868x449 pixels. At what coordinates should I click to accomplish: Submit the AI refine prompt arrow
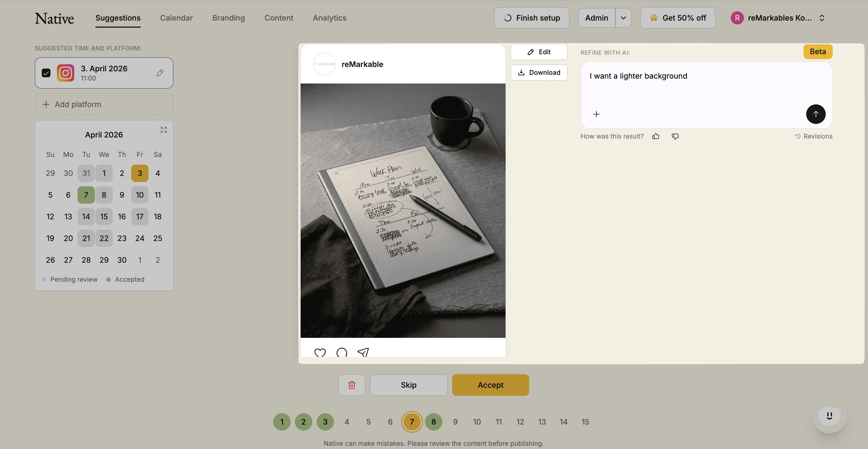[815, 114]
